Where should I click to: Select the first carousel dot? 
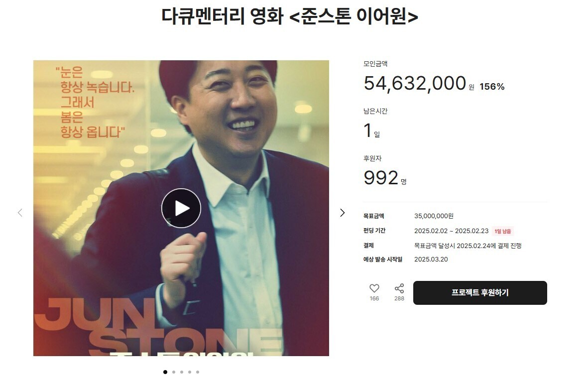tap(165, 372)
